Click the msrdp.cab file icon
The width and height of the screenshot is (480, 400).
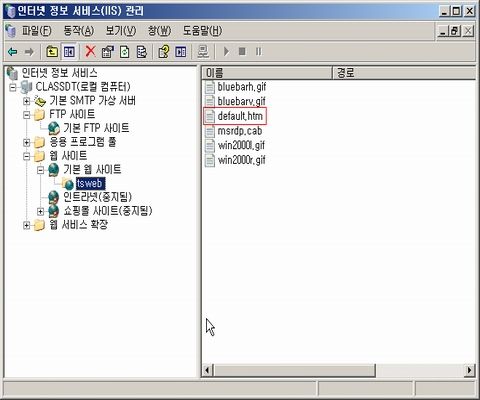210,131
